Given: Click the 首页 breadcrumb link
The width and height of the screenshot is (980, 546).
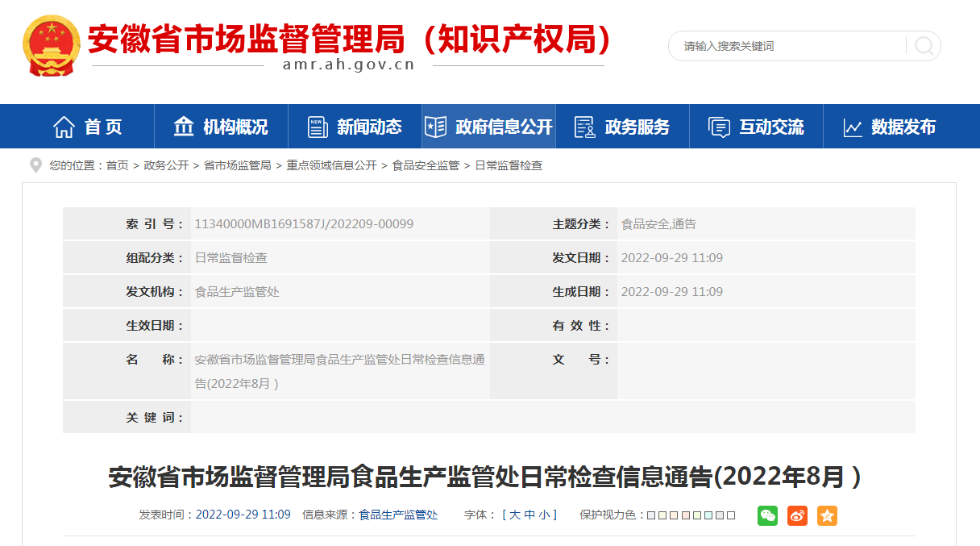Looking at the screenshot, I should coord(118,165).
